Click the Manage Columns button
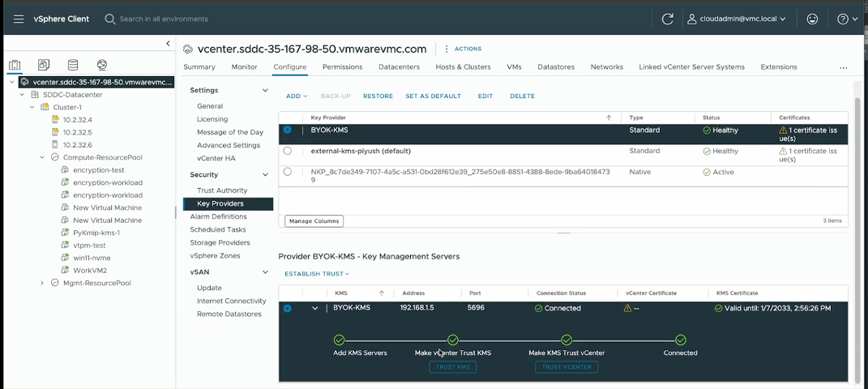The image size is (868, 389). pyautogui.click(x=314, y=221)
